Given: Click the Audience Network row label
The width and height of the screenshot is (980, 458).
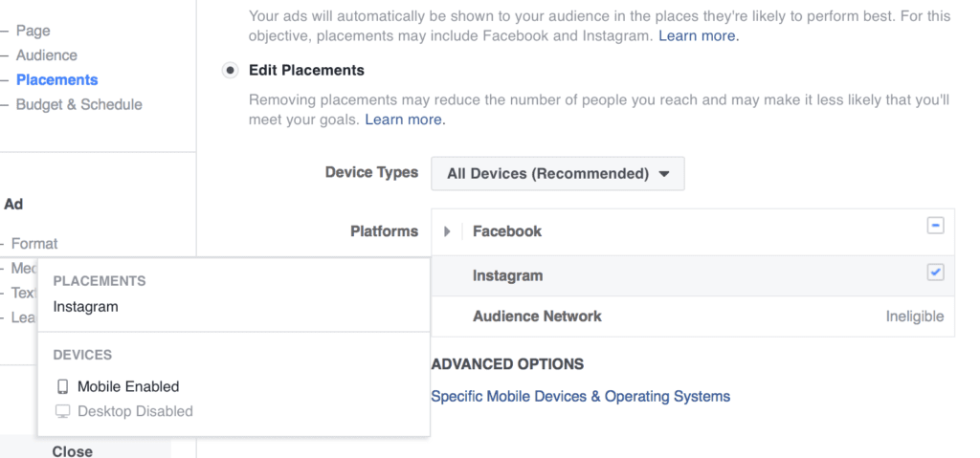Looking at the screenshot, I should (537, 316).
